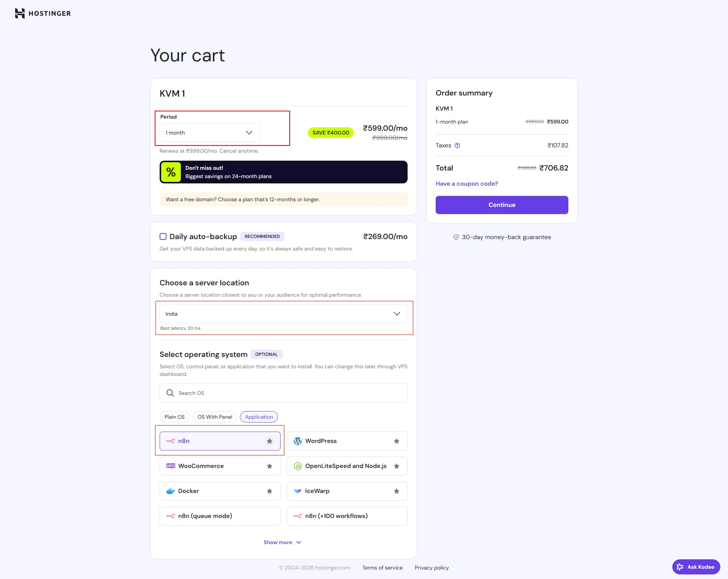Enable the Daily auto-backup checkbox
The image size is (728, 579).
point(163,236)
